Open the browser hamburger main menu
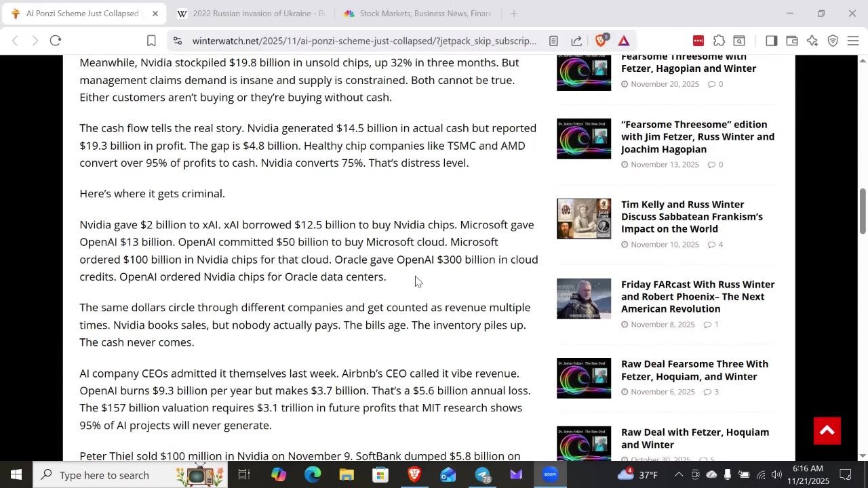Image resolution: width=868 pixels, height=488 pixels. click(x=853, y=41)
